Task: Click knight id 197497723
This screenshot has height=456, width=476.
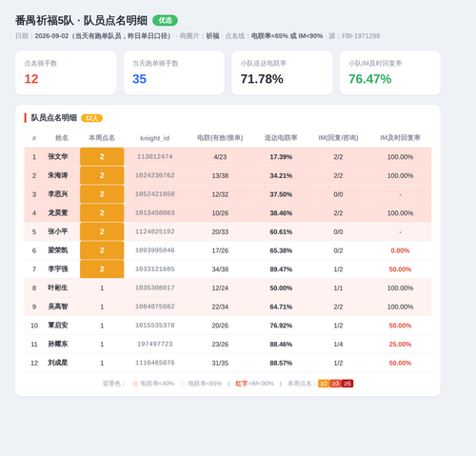Action: point(155,344)
